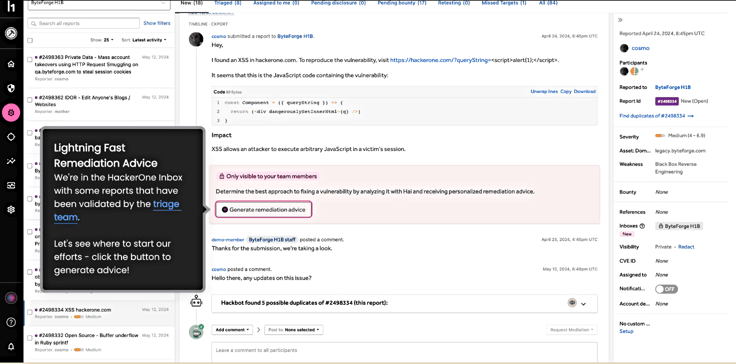The image size is (736, 364).
Task: Collapse the right details panel double-chevron
Action: coord(620,20)
